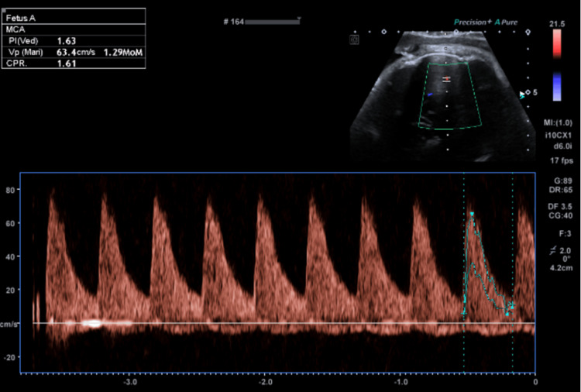Click the d6.0i parameter
Viewport: 581px width, 392px height.
point(562,146)
